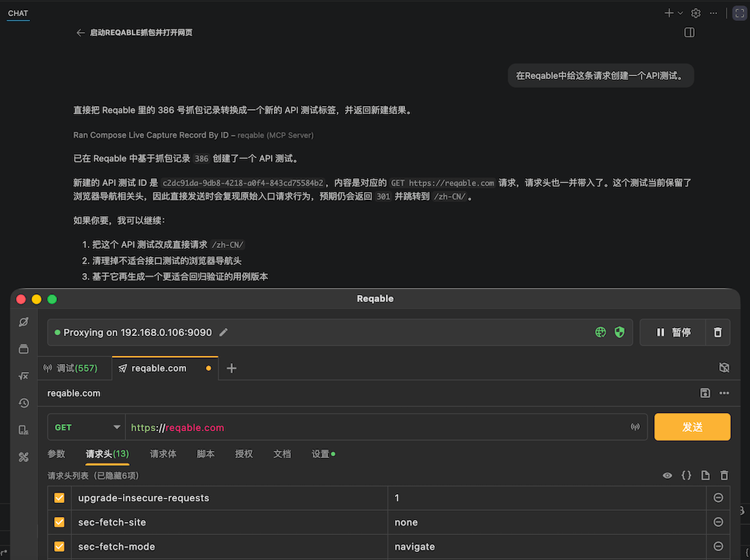This screenshot has height=560, width=750.
Task: Click the URL field showing https://reqable.com
Action: pos(378,428)
